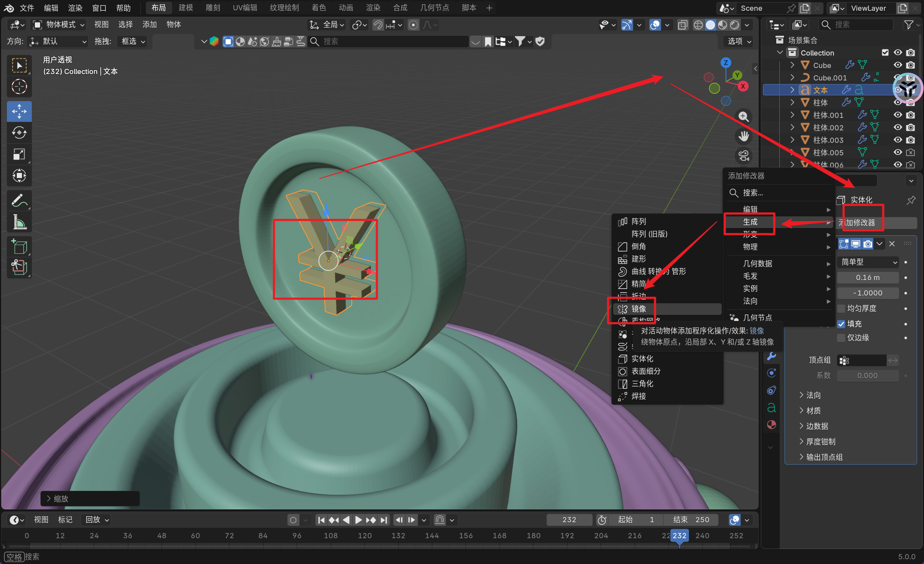This screenshot has width=924, height=564.
Task: Activate the Rotate tool
Action: [19, 133]
